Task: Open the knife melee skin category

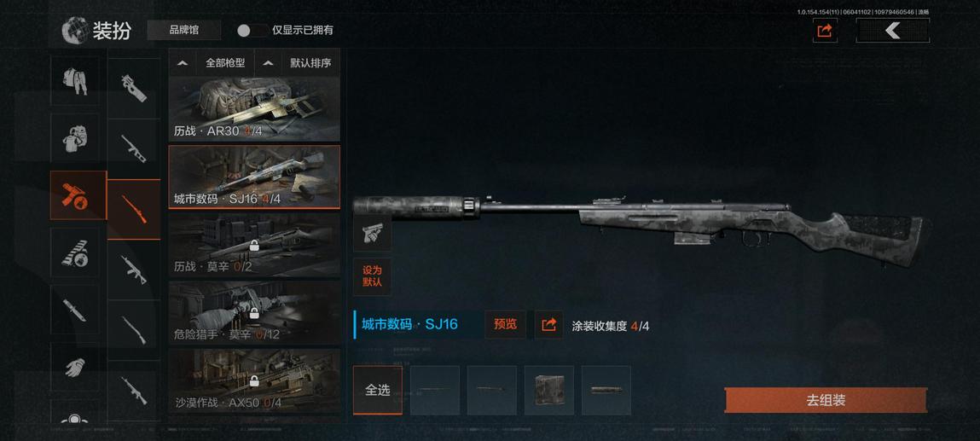Action: [x=74, y=309]
